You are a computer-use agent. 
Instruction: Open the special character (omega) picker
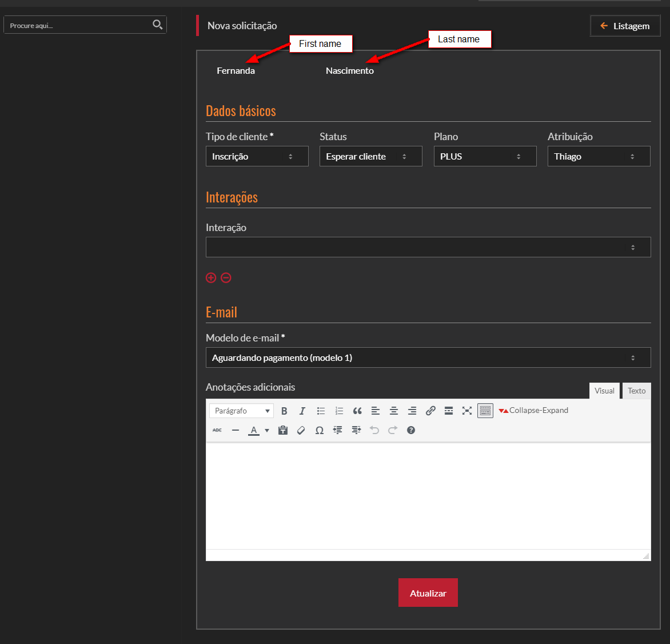point(320,430)
